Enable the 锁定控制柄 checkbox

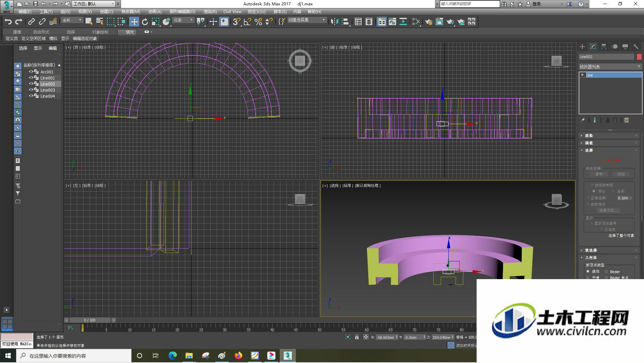[x=592, y=185]
